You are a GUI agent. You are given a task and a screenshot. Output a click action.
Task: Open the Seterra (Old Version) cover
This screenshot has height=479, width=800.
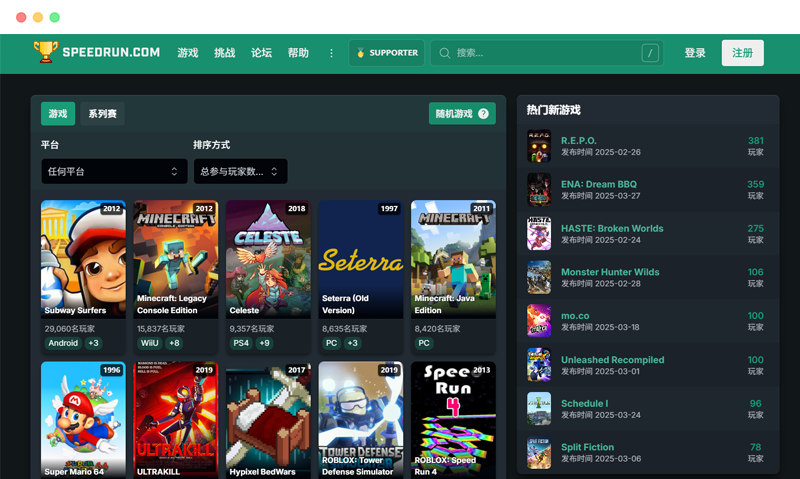point(361,259)
